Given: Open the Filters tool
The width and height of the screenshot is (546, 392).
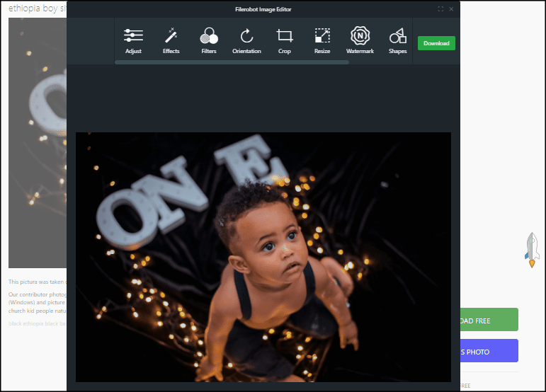Looking at the screenshot, I should click(209, 41).
